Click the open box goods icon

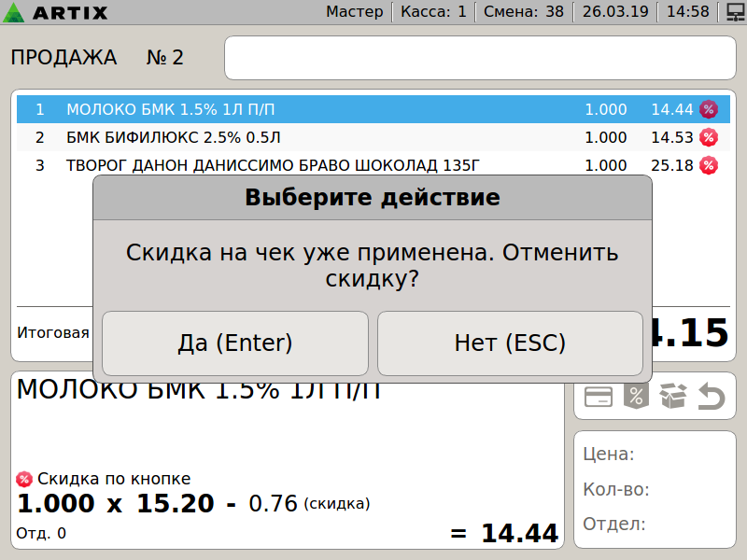pyautogui.click(x=672, y=396)
